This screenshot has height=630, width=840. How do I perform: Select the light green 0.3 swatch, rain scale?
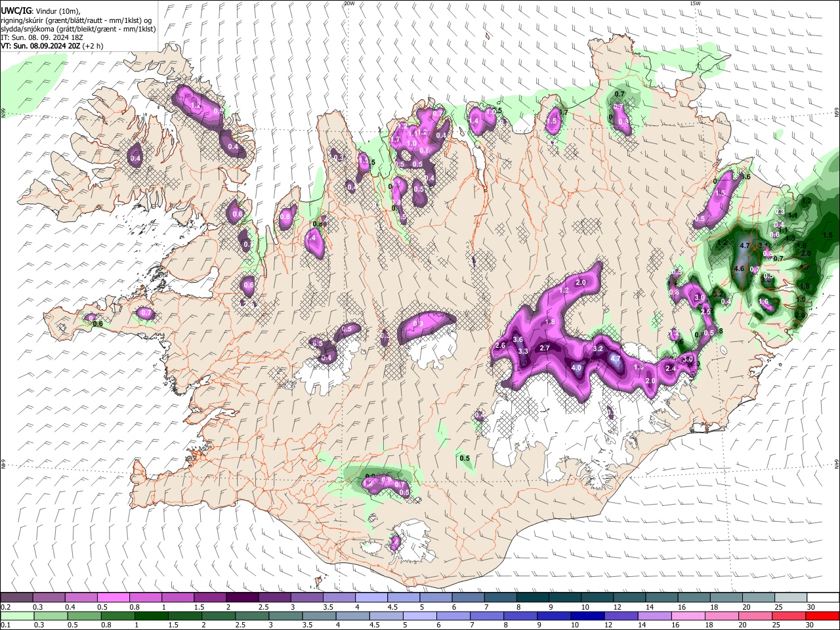click(51, 616)
